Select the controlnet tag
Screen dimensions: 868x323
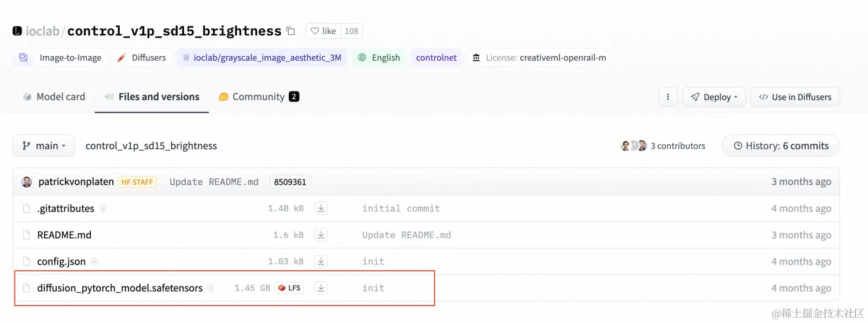pos(436,57)
